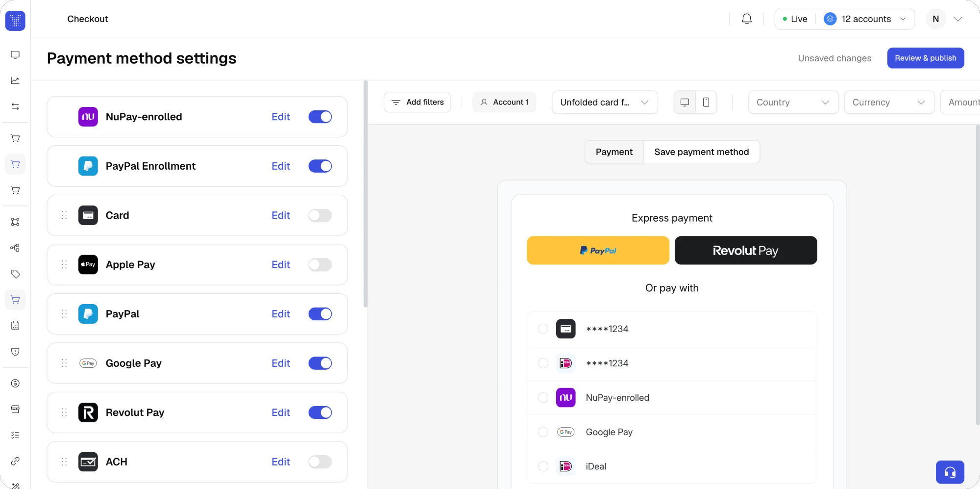The image size is (980, 489).
Task: Edit the PayPal payment method
Action: [x=281, y=314]
